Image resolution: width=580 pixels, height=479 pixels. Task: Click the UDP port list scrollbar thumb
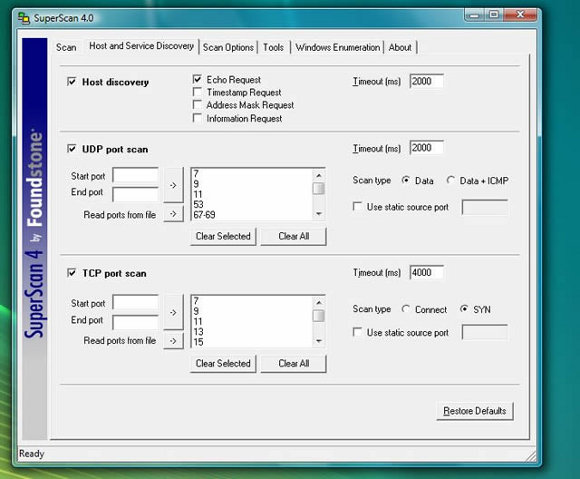[318, 188]
